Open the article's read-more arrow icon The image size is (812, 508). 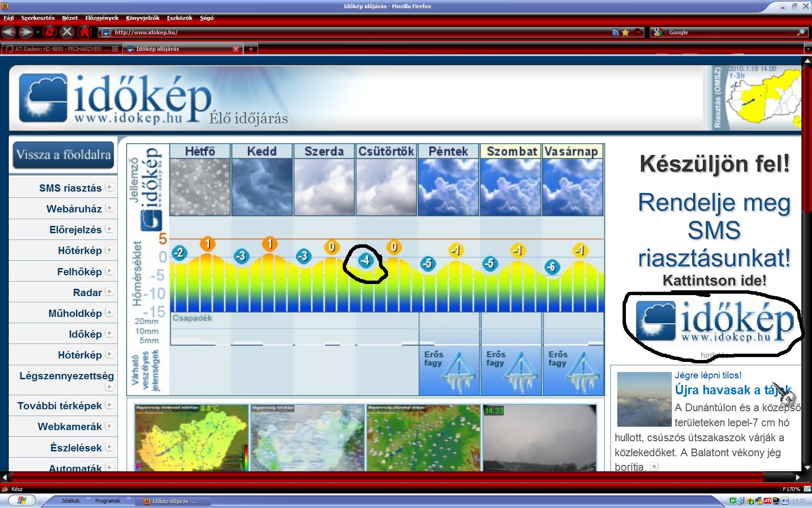(x=654, y=466)
